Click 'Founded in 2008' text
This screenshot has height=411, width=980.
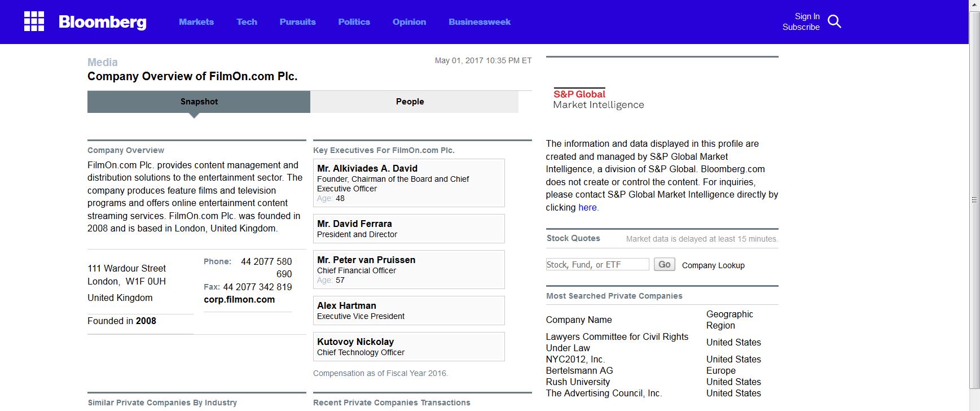(x=122, y=321)
